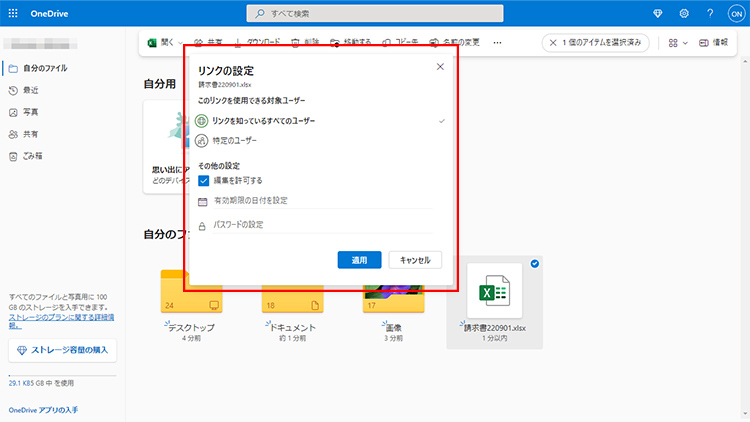This screenshot has width=750, height=422.
Task: Uncheck 編集を許可する checkbox
Action: tap(203, 181)
